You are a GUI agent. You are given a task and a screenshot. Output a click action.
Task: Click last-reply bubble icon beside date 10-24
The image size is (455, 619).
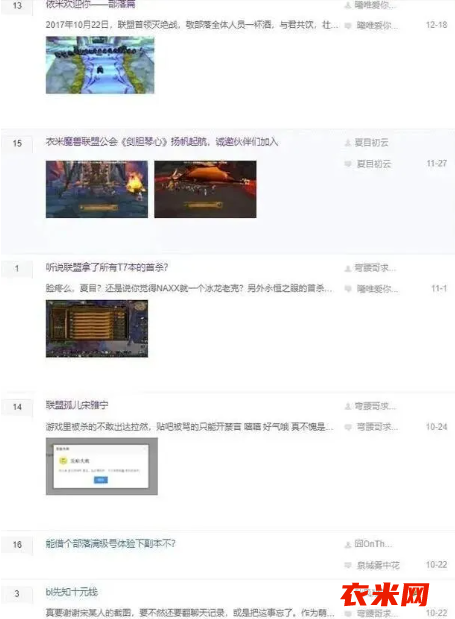point(348,427)
